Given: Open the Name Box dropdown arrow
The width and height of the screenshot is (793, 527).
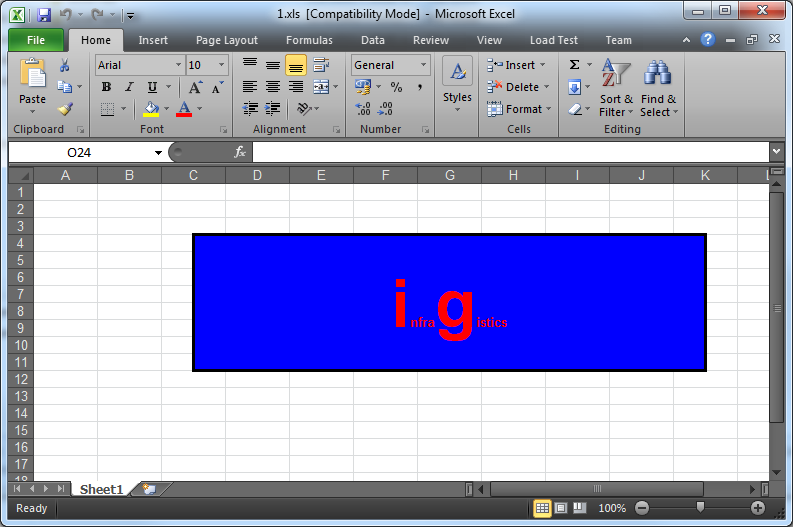Looking at the screenshot, I should (158, 152).
